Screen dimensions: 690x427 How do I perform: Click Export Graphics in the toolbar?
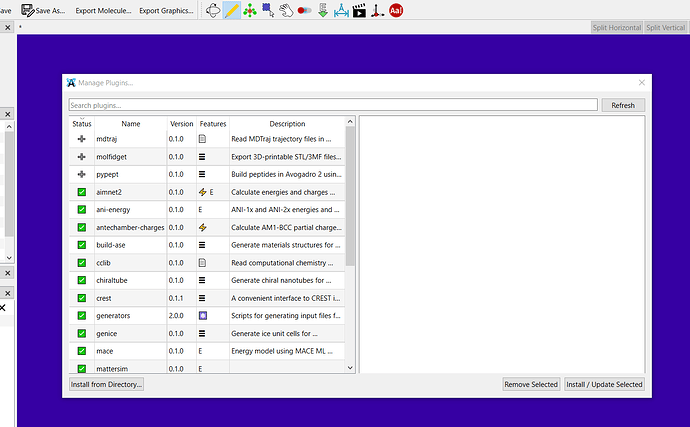166,11
